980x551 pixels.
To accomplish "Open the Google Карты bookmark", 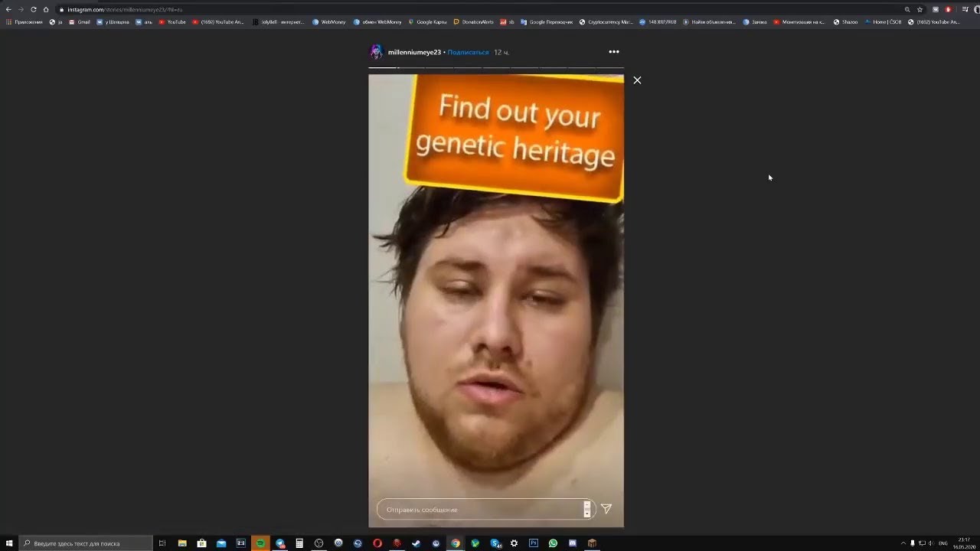I will tap(428, 22).
